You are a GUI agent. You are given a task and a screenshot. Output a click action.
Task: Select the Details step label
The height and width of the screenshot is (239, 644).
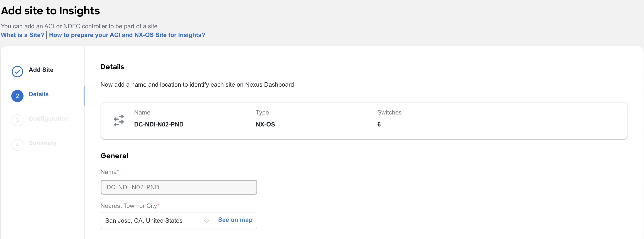[39, 94]
